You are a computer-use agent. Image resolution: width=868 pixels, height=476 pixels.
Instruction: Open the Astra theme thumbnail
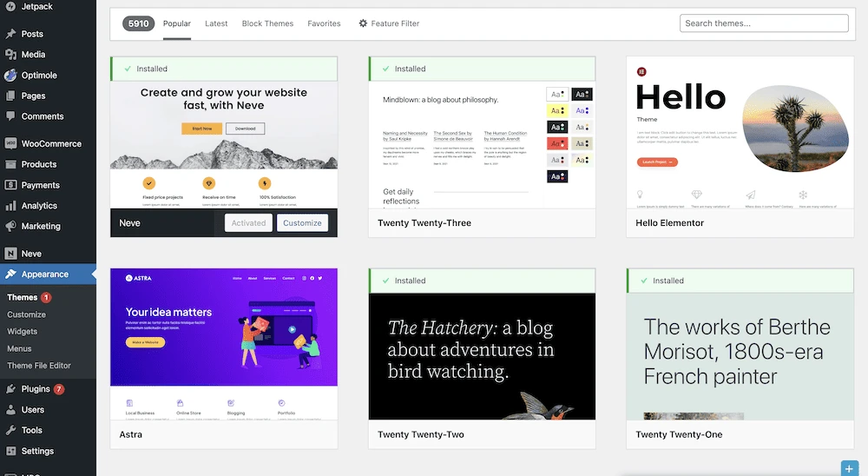tap(224, 344)
